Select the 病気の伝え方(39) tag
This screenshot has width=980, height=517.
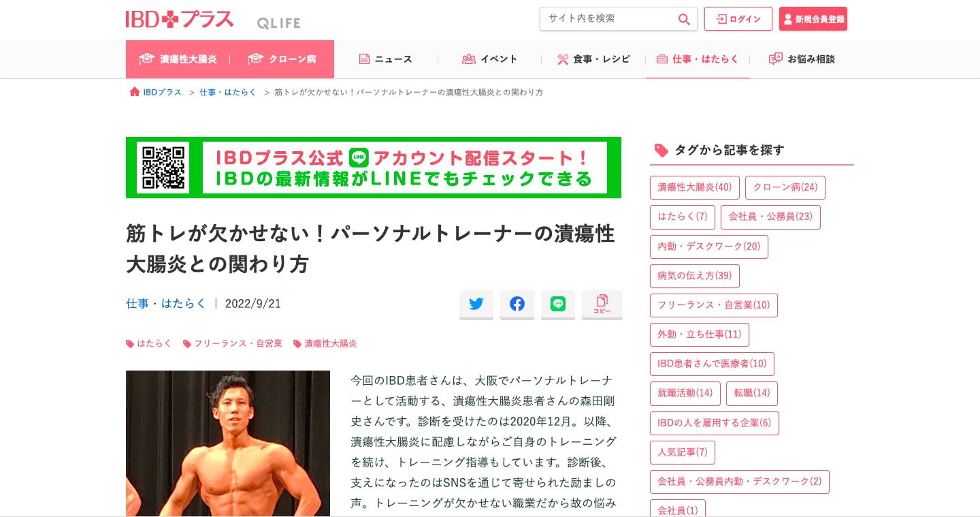pos(695,276)
